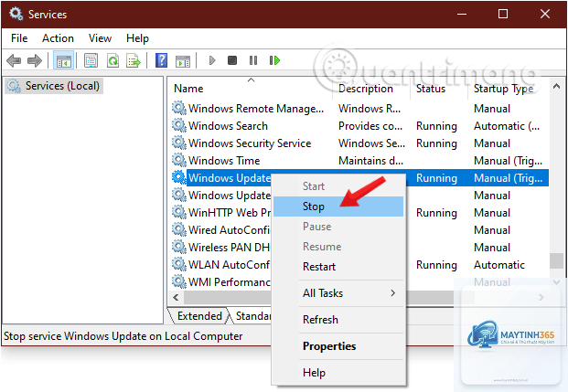Viewport: 568px width, 392px height.
Task: Expand All Tasks submenu
Action: (338, 292)
